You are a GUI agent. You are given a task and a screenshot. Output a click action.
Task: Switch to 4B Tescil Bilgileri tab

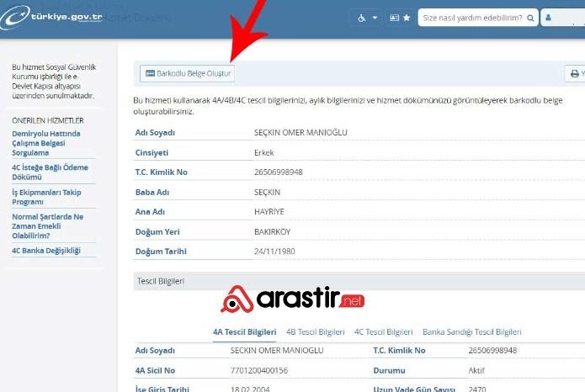(316, 332)
